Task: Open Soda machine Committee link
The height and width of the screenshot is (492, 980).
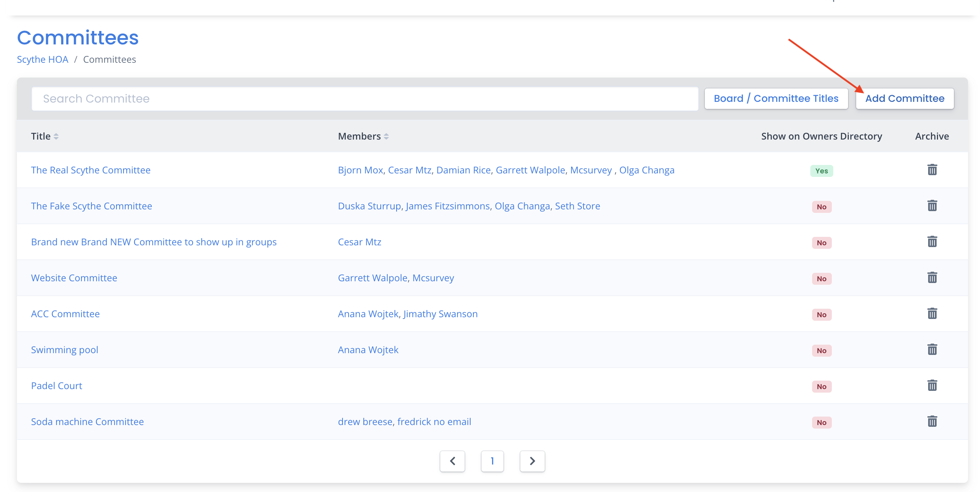Action: 87,422
